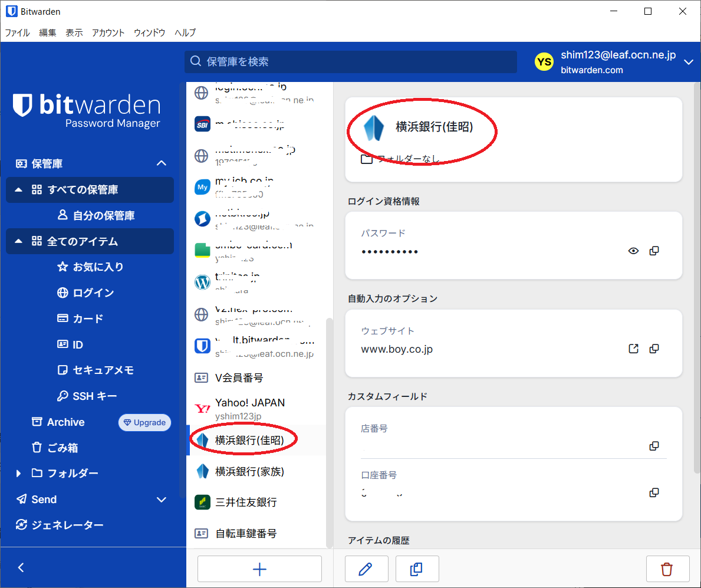
Task: Delete item with the trash button
Action: [667, 569]
